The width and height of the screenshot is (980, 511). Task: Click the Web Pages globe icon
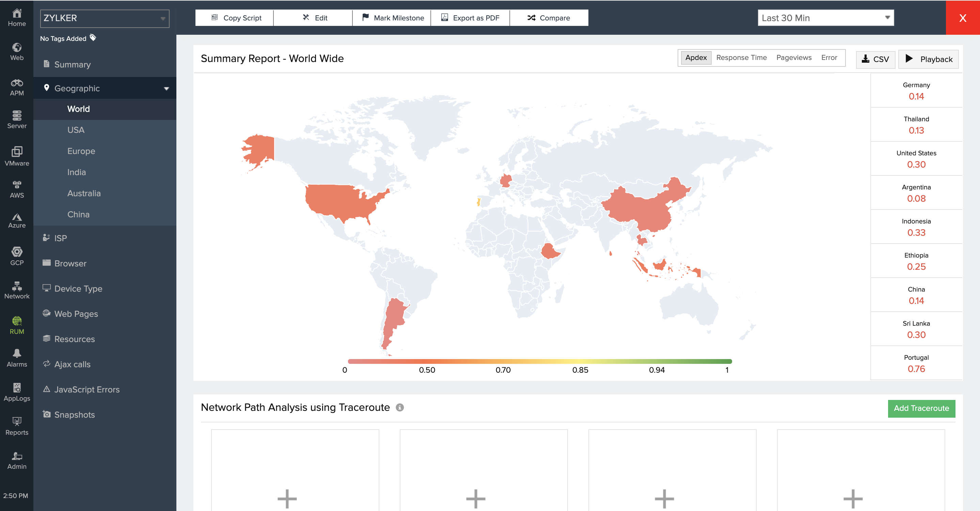point(46,313)
